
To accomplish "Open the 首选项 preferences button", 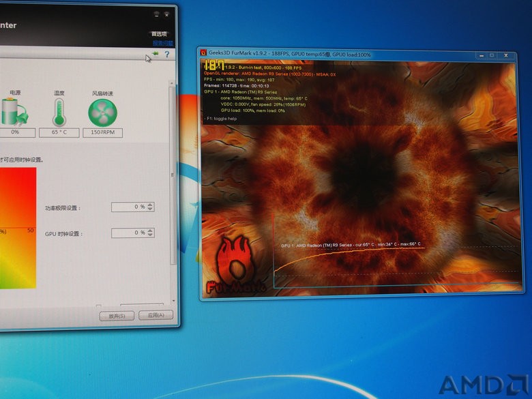I will [159, 34].
